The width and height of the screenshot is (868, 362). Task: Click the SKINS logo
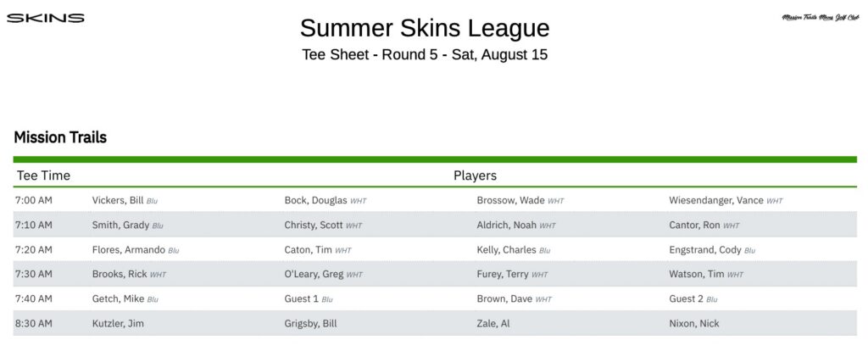(46, 19)
